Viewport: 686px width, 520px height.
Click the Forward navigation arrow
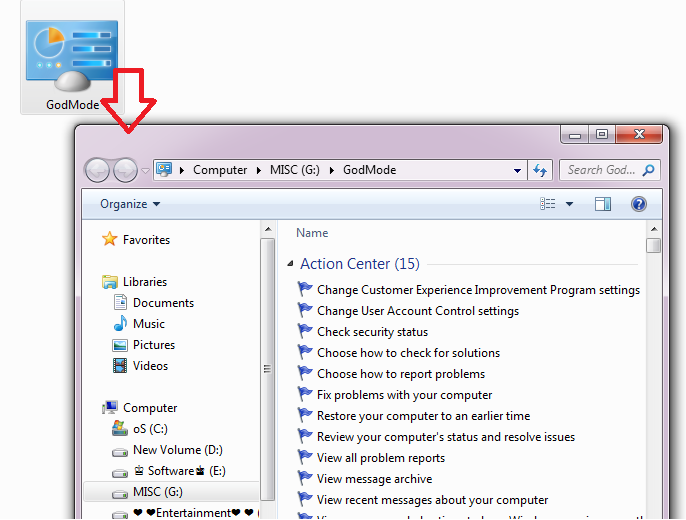(x=126, y=170)
